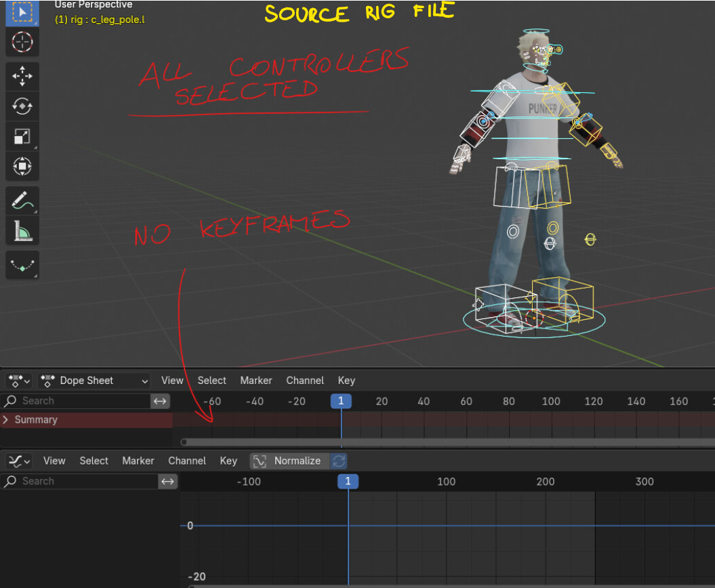The height and width of the screenshot is (588, 715).
Task: Open Graph Editor Channel menu
Action: click(187, 461)
